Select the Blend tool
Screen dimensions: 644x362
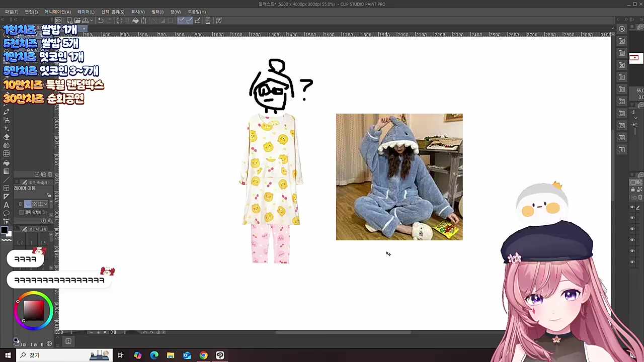pyautogui.click(x=7, y=145)
